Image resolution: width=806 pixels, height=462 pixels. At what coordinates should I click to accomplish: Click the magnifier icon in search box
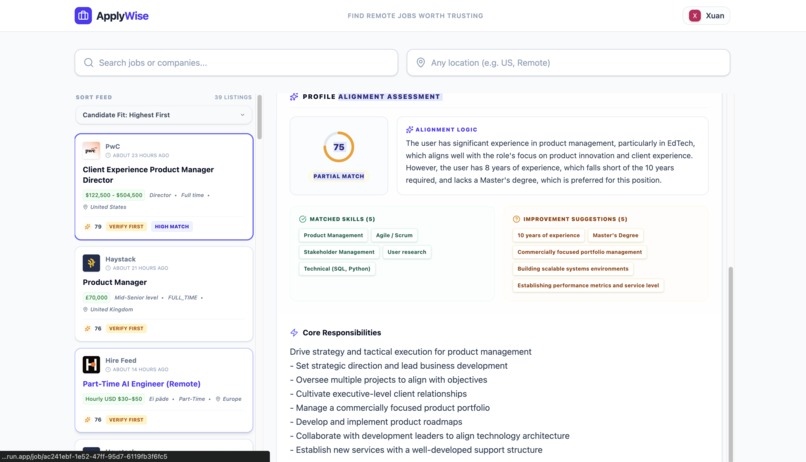pyautogui.click(x=88, y=63)
